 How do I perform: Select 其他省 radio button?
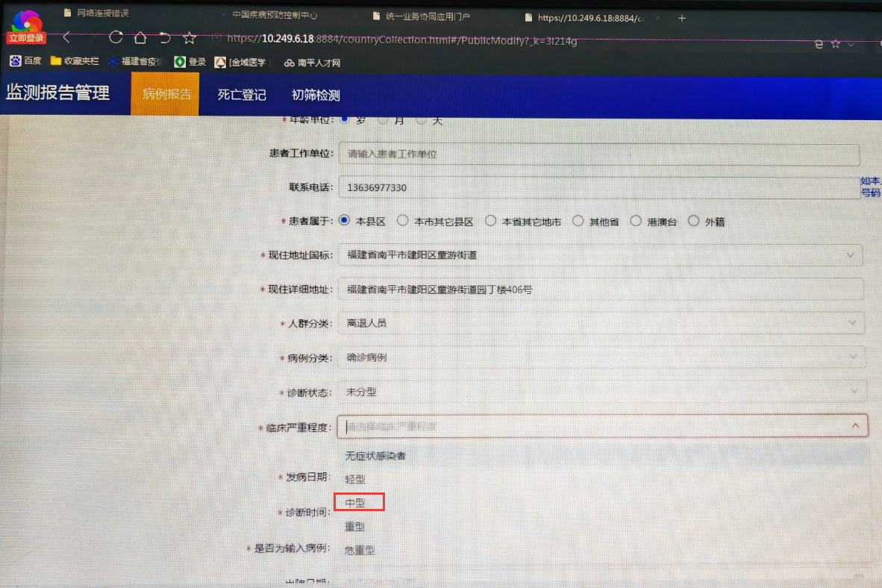coord(578,221)
